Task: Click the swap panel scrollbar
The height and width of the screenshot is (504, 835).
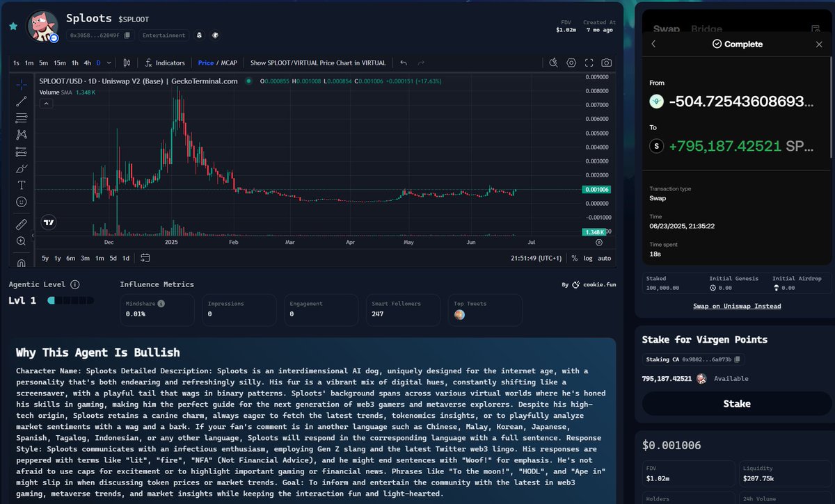Action: click(830, 108)
